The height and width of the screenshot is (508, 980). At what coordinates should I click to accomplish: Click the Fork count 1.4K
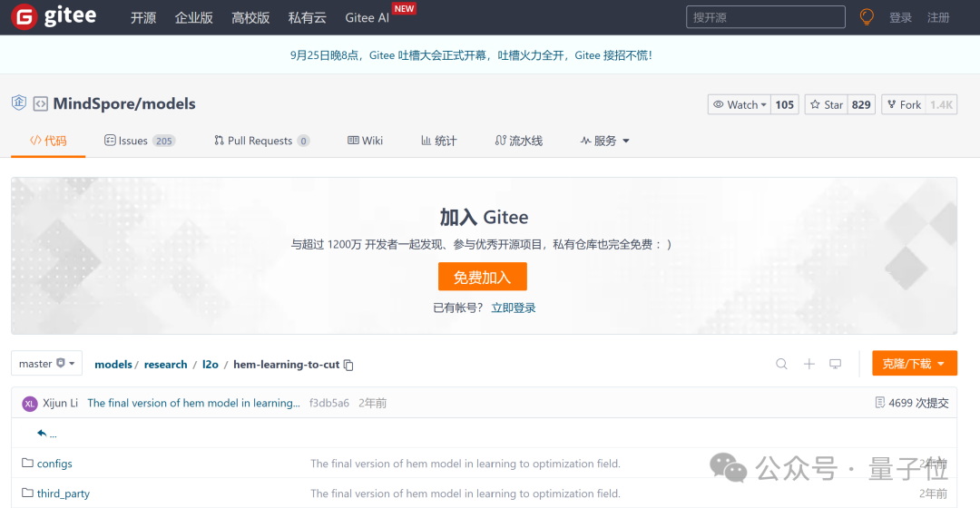pos(941,104)
